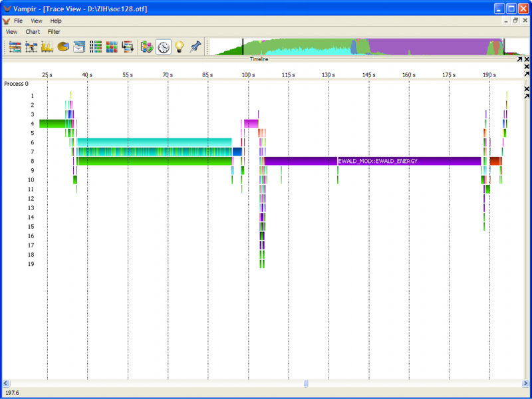This screenshot has width=532, height=399.
Task: Click the 100 s time axis label
Action: coord(248,75)
